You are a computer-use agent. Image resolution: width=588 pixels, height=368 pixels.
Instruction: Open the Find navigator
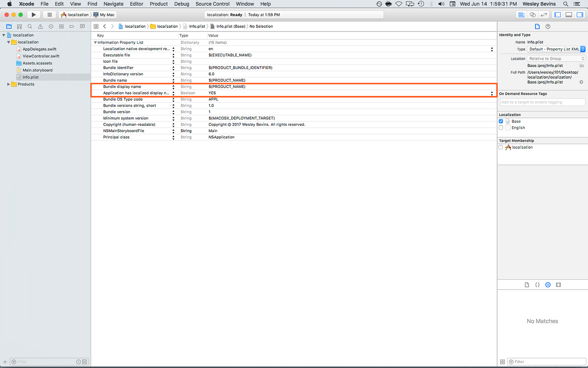[29, 26]
